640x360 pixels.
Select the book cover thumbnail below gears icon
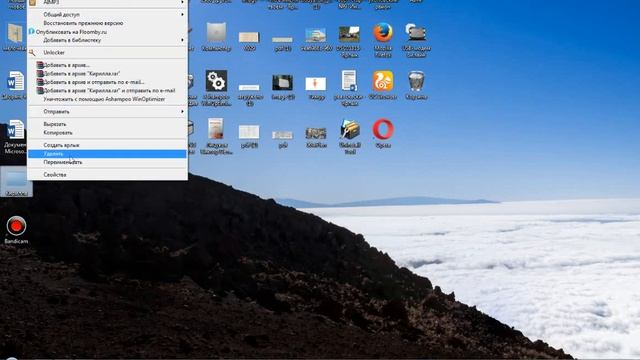pyautogui.click(x=216, y=129)
